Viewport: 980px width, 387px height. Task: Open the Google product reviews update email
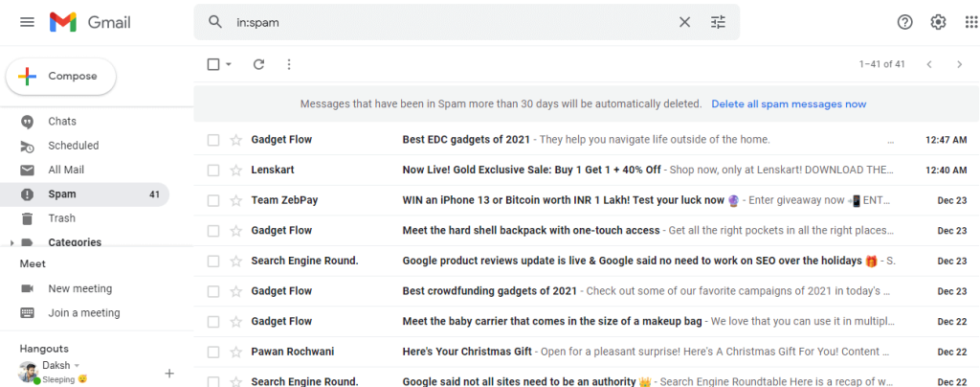(x=587, y=261)
